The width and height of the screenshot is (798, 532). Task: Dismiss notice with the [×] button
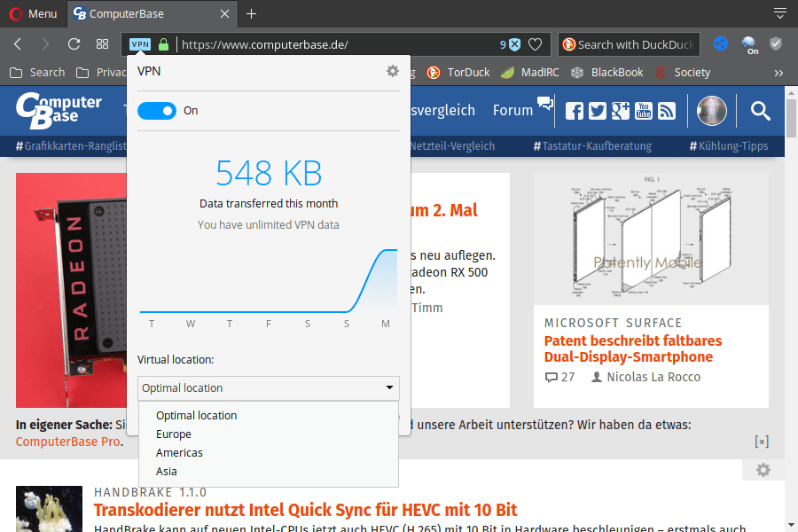pos(762,442)
